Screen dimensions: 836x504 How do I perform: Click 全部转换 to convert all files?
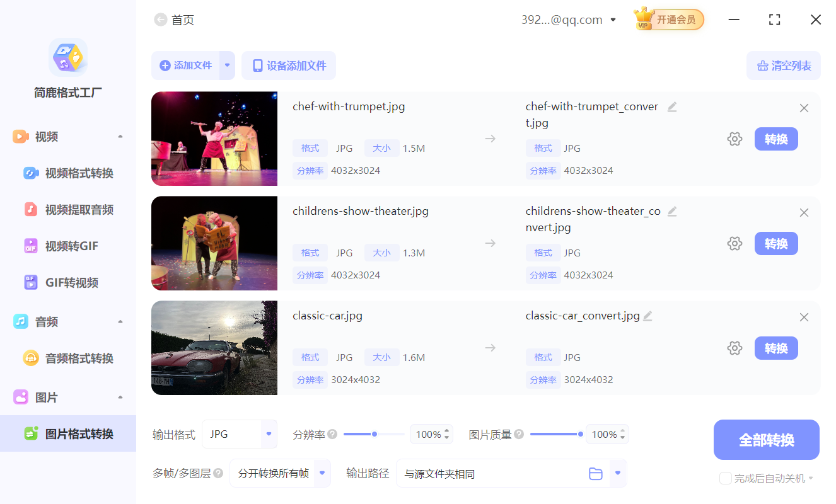[x=766, y=440]
